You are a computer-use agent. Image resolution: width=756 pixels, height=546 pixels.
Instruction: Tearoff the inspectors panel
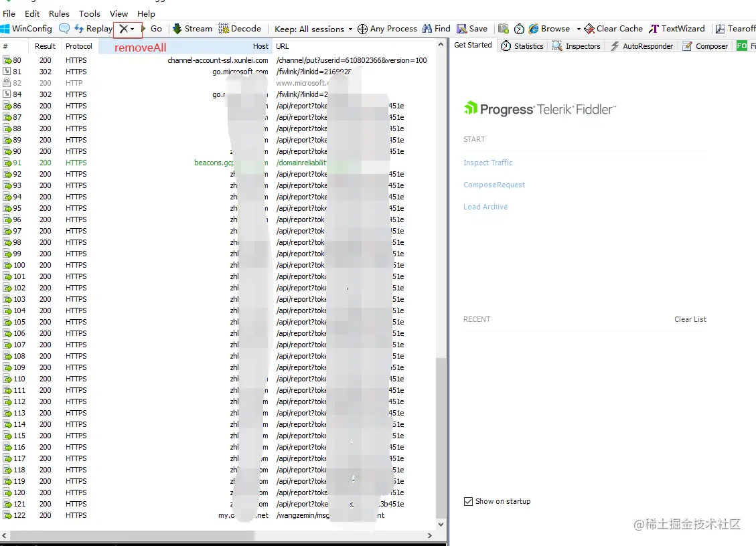point(735,28)
